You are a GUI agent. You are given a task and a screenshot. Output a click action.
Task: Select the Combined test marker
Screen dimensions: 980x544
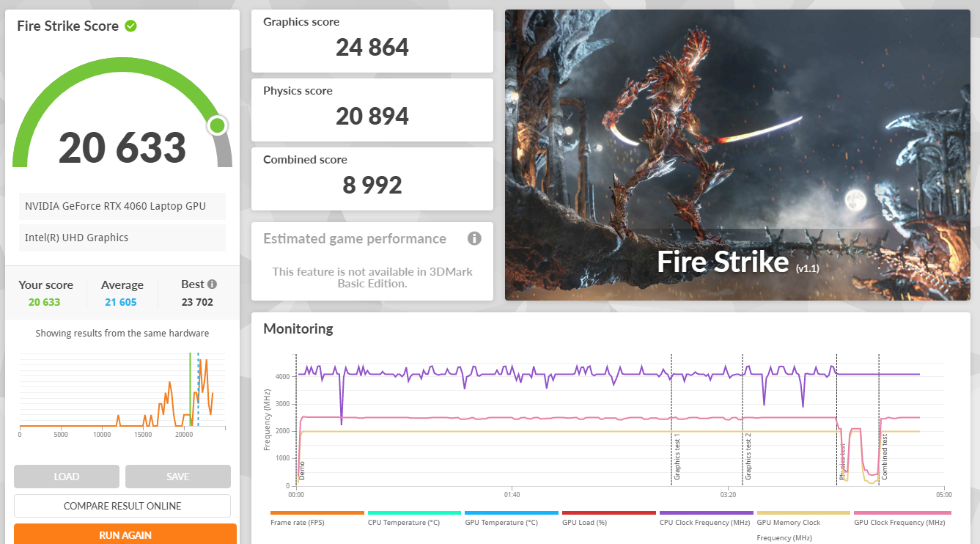click(x=884, y=457)
